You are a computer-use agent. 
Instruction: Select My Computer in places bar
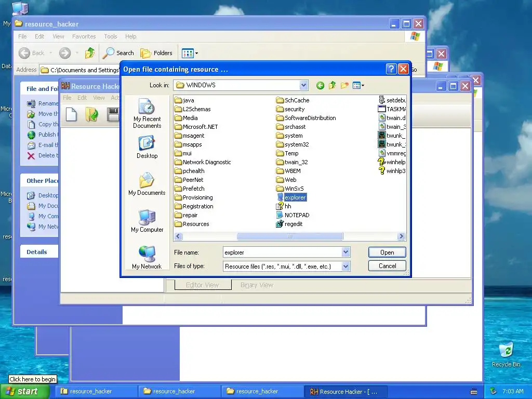tap(147, 221)
